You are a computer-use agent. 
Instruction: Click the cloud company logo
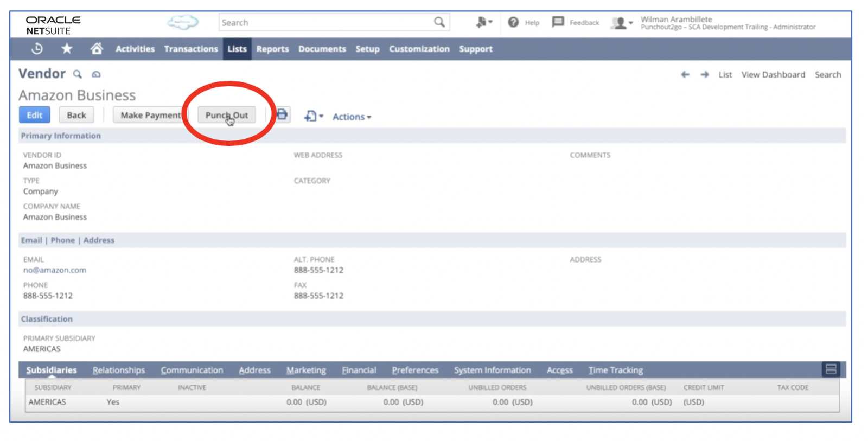coord(183,22)
